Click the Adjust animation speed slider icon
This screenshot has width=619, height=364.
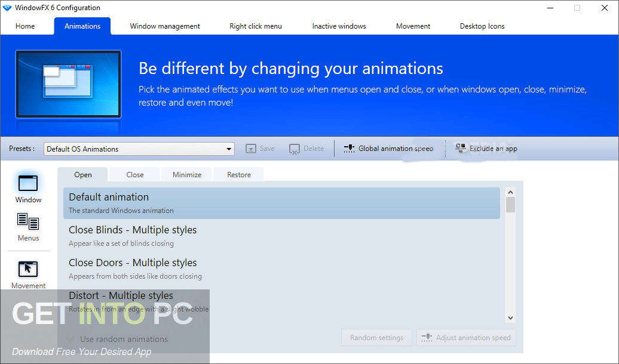(x=427, y=338)
